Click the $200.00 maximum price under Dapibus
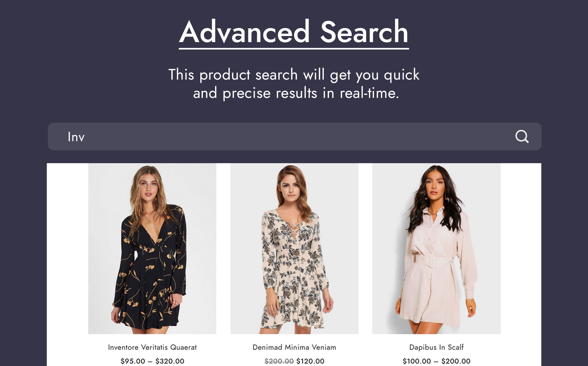Viewport: 588px width, 366px height. pos(456,361)
